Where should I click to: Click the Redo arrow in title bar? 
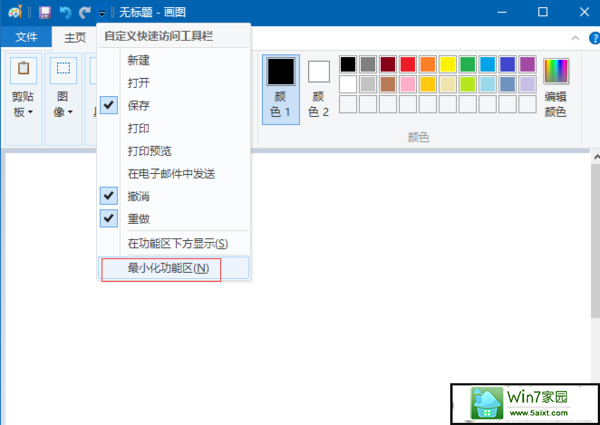coord(84,12)
